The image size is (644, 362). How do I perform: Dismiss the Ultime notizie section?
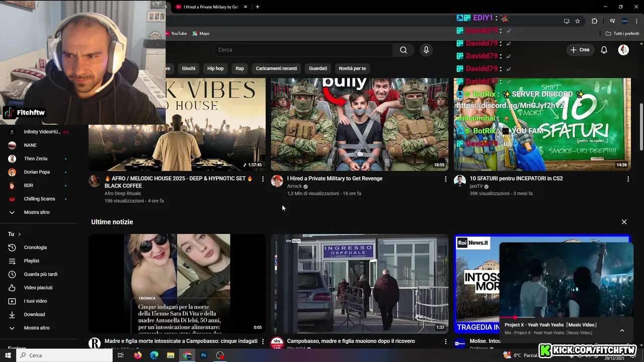624,222
